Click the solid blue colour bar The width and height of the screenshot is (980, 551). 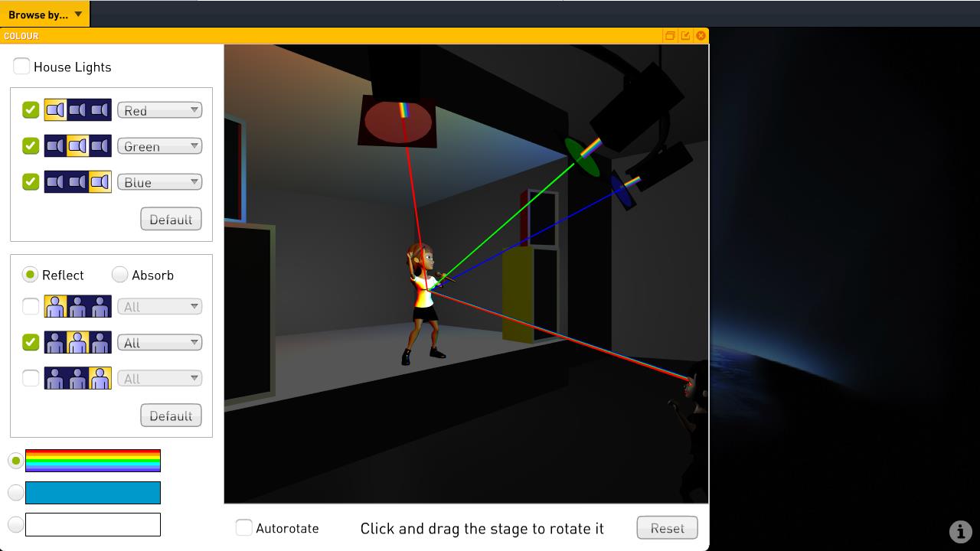(93, 493)
